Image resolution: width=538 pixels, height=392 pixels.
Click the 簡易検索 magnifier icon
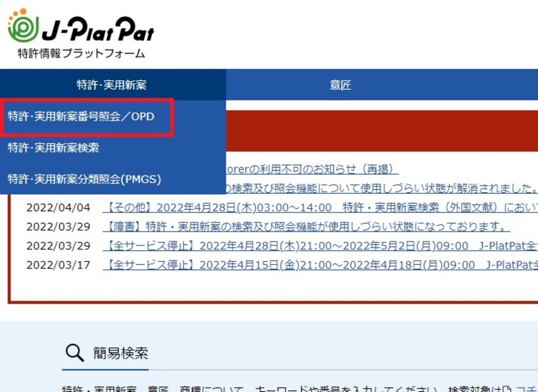click(x=74, y=353)
